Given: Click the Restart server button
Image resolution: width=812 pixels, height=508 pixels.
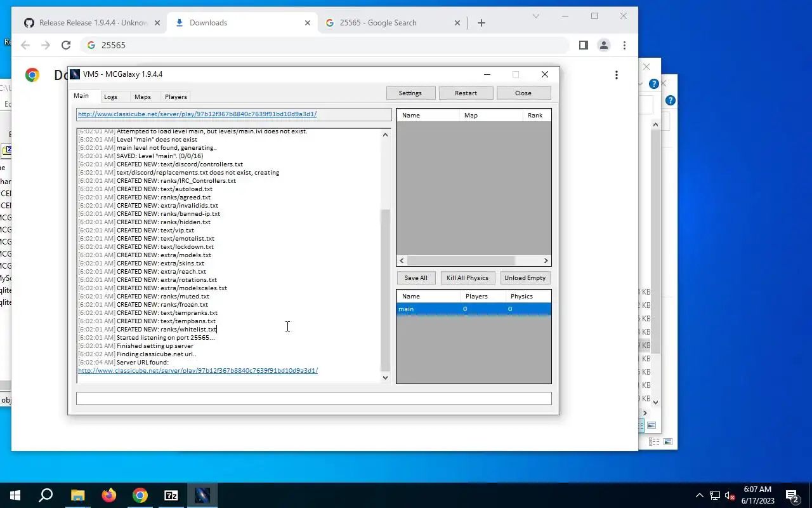Looking at the screenshot, I should (466, 93).
